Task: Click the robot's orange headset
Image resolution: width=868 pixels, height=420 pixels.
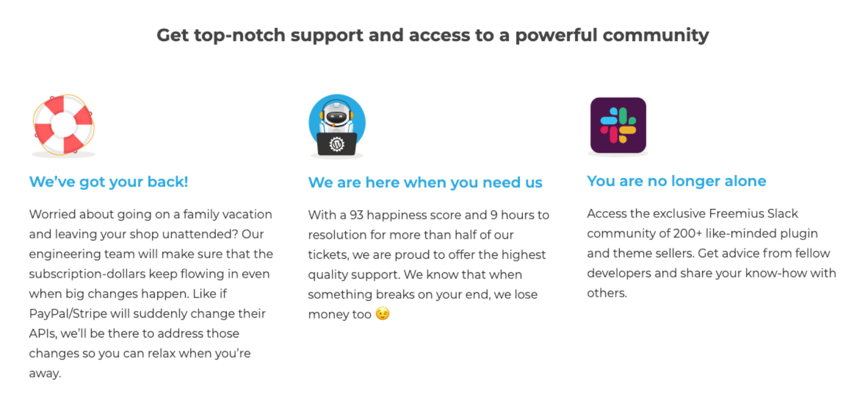Action: click(337, 114)
